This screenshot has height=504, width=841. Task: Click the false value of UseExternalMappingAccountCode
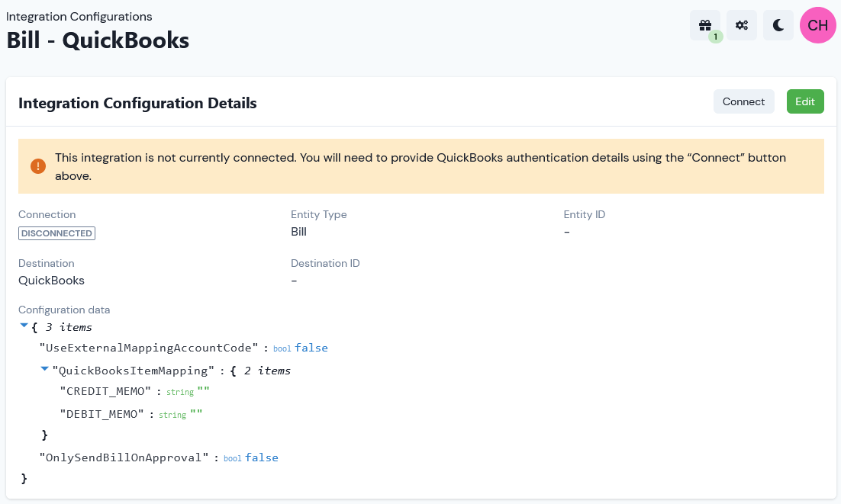(311, 348)
